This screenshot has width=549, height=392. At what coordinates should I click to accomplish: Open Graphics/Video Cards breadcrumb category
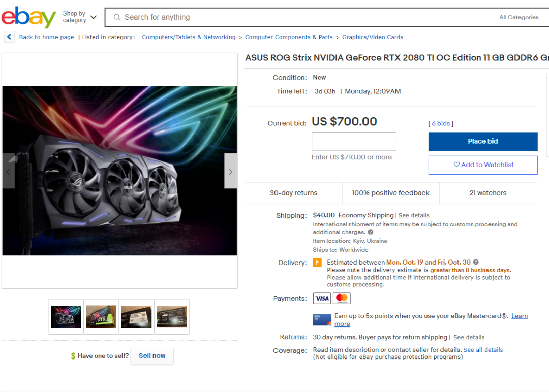[x=372, y=37]
